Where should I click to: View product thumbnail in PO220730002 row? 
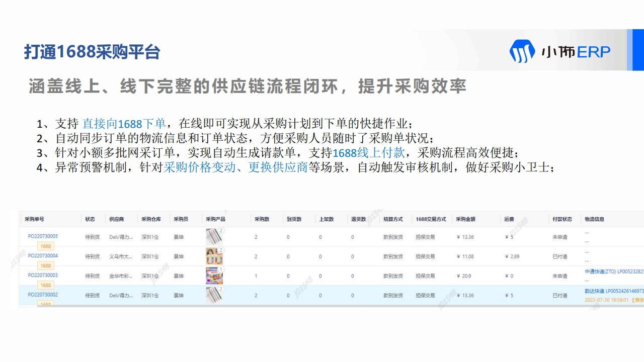pos(214,295)
